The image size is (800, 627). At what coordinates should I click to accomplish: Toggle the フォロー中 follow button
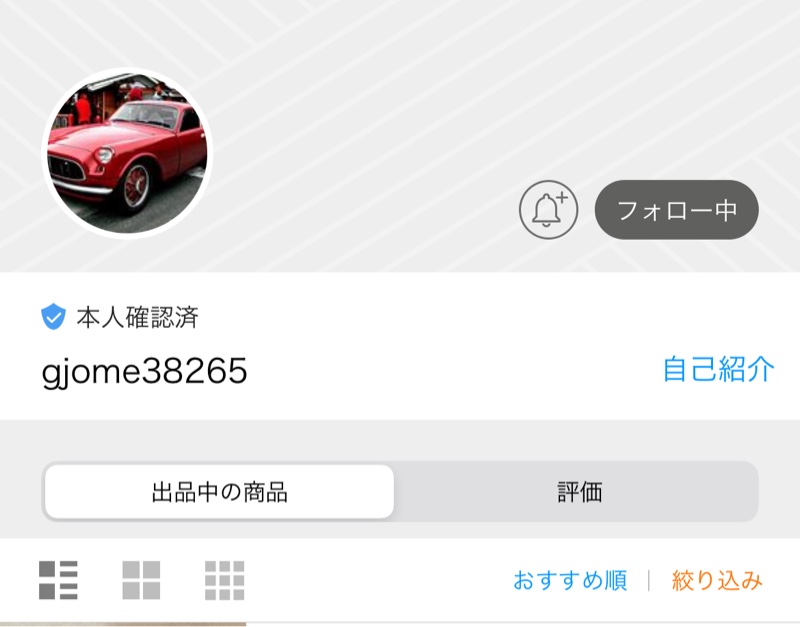pos(677,210)
